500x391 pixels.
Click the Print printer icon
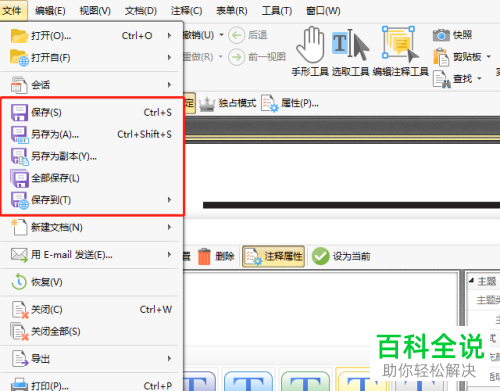[x=19, y=385]
